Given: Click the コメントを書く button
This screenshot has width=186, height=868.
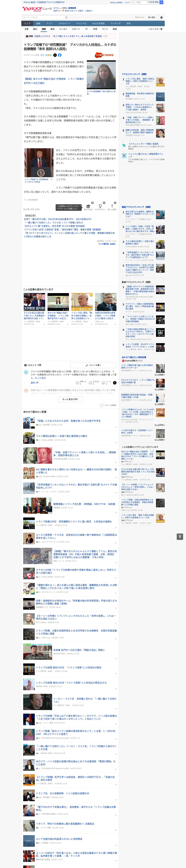Looking at the screenshot, I should (93, 365).
